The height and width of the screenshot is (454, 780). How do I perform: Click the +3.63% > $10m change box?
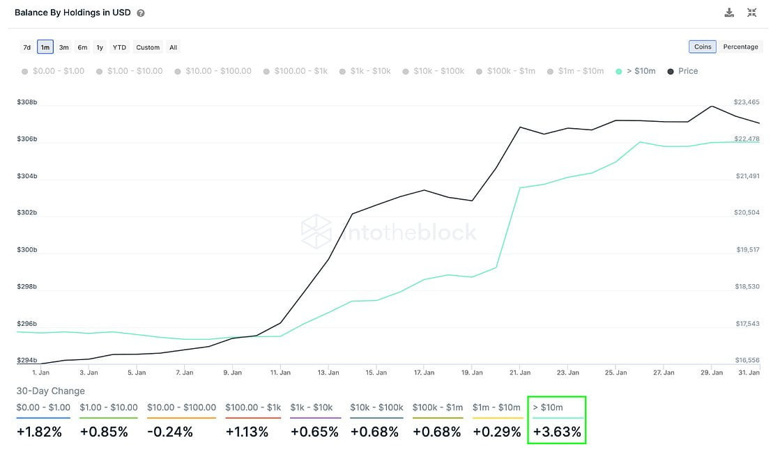(555, 420)
